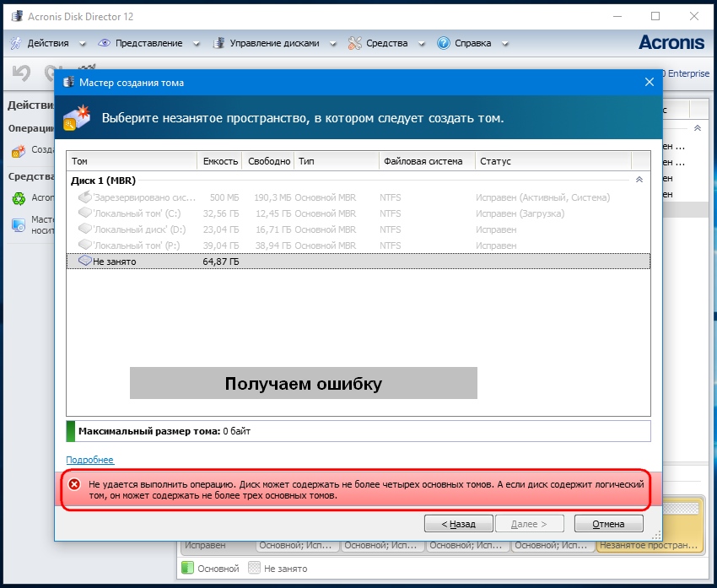This screenshot has width=717, height=588.
Task: Click the Acronis Recovery recycle icon
Action: tap(18, 198)
